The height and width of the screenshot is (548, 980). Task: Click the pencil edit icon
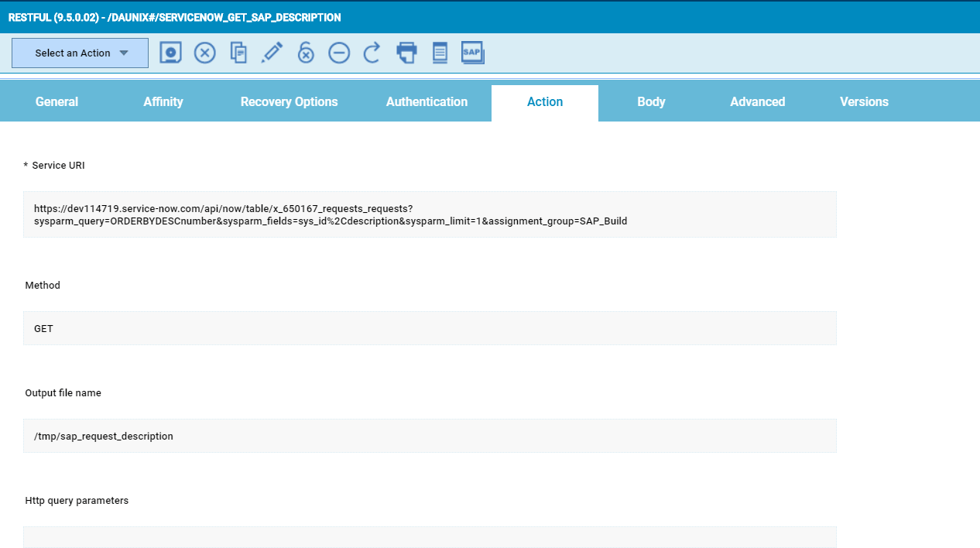coord(272,53)
